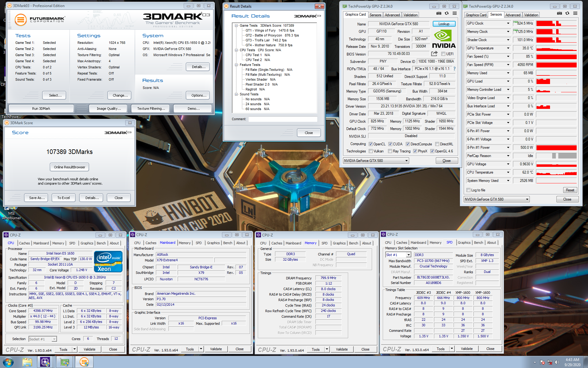Switch to 3DMark03 taskbar icon
This screenshot has width=588, height=368.
click(84, 362)
